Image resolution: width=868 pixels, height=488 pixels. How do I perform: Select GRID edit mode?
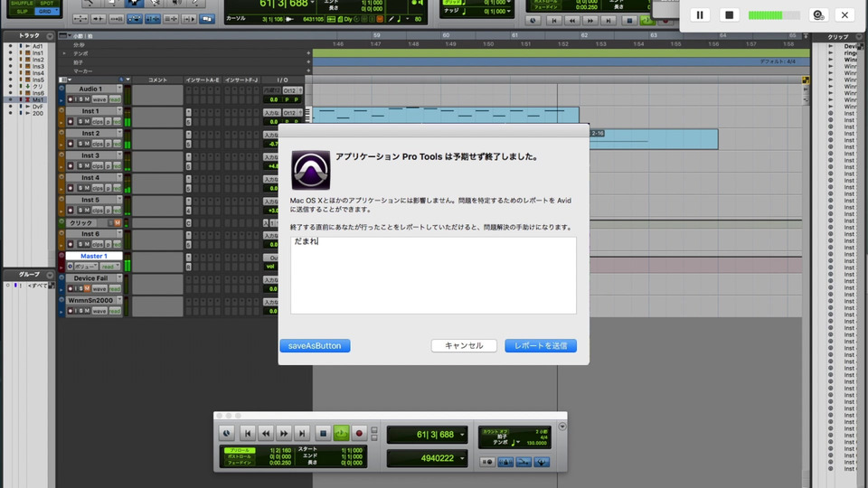47,11
